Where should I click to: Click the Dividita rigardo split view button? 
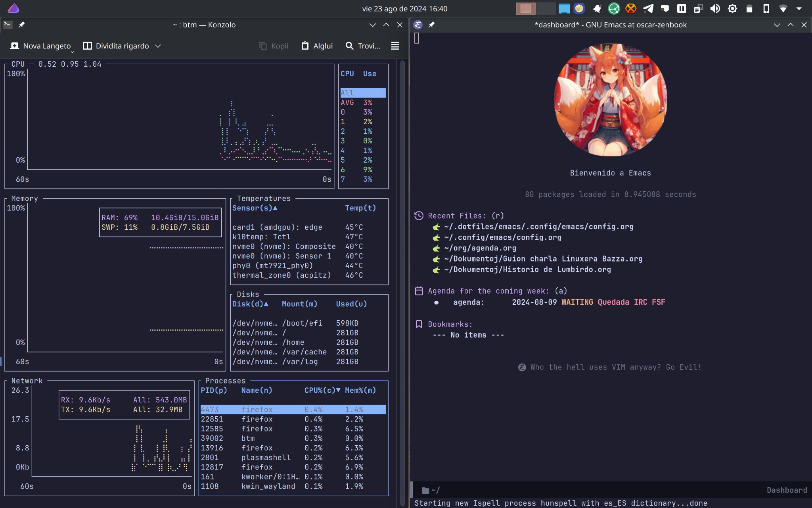pyautogui.click(x=116, y=46)
